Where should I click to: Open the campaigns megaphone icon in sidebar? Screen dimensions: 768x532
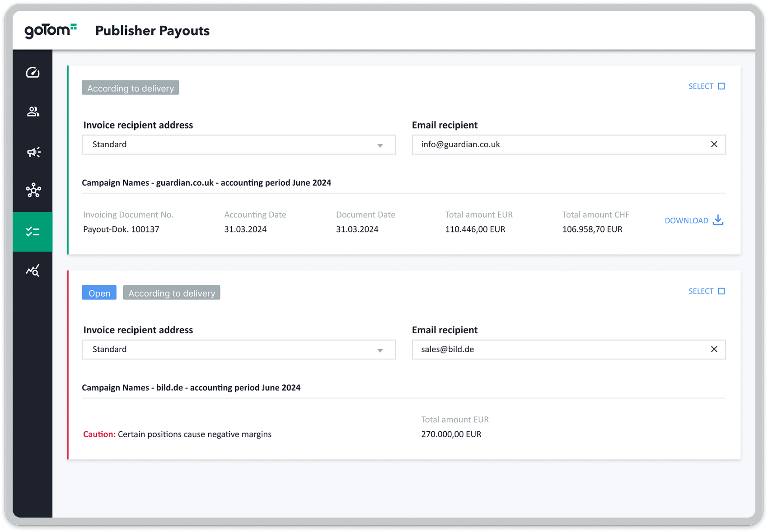click(33, 152)
